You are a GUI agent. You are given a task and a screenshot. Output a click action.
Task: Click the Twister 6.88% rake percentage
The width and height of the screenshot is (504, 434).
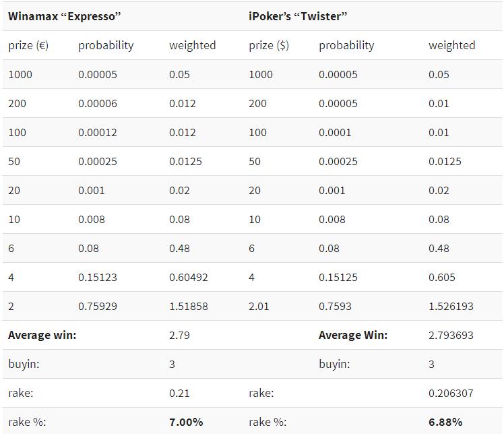445,422
